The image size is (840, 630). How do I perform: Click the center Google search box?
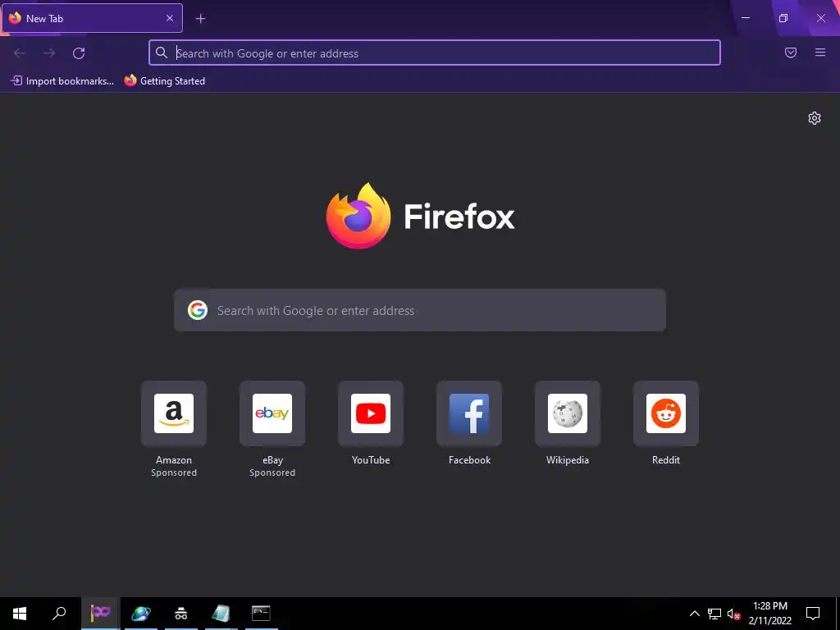420,310
